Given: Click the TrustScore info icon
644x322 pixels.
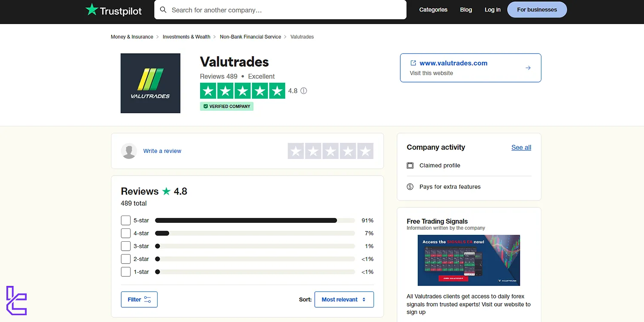Looking at the screenshot, I should [304, 91].
